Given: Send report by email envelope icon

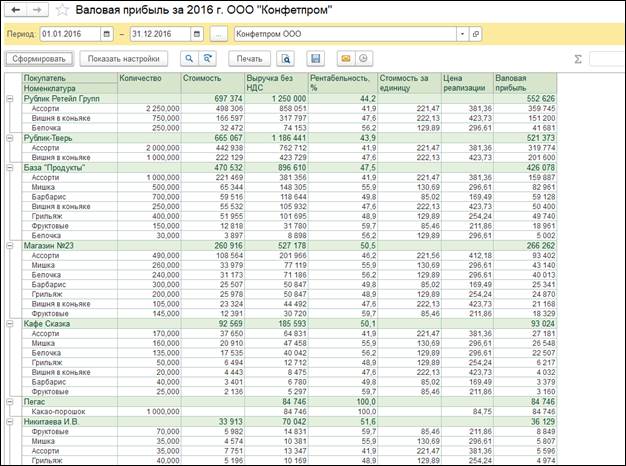Looking at the screenshot, I should tap(346, 58).
